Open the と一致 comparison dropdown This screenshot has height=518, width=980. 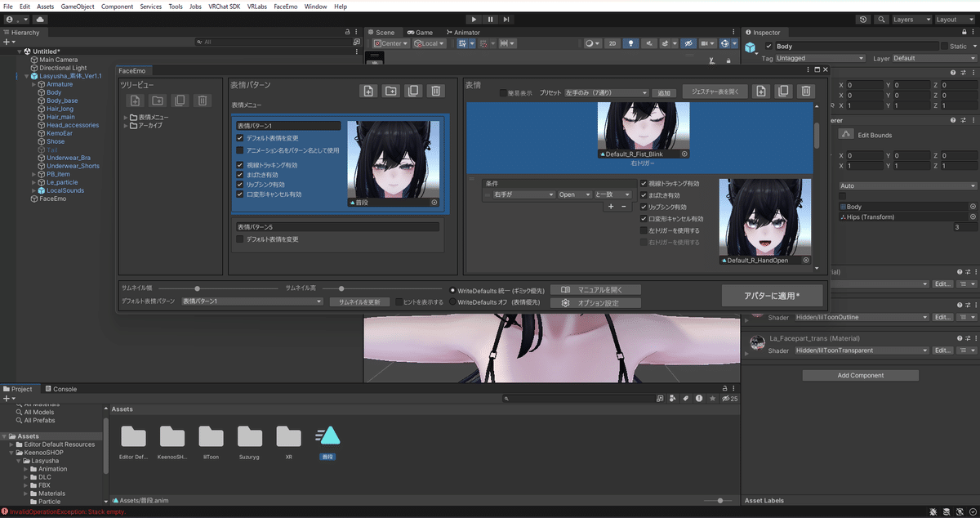[x=614, y=194]
